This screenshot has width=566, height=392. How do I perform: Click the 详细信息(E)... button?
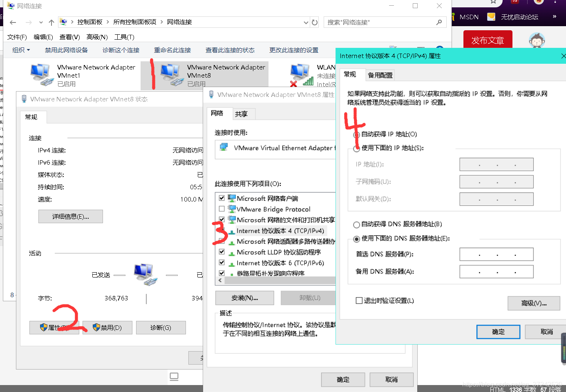point(71,217)
